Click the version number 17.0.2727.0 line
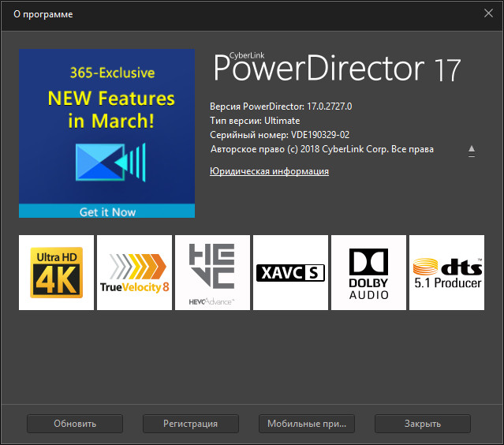The image size is (504, 445). tap(280, 107)
